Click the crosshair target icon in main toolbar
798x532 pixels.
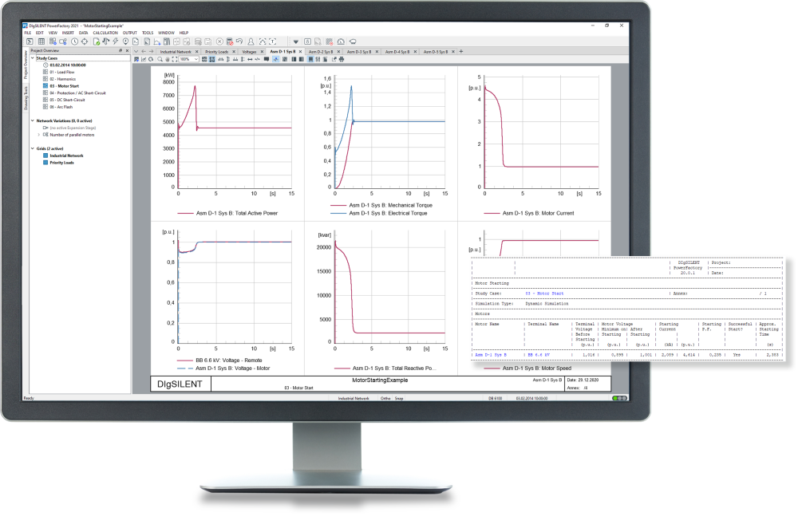pos(84,41)
